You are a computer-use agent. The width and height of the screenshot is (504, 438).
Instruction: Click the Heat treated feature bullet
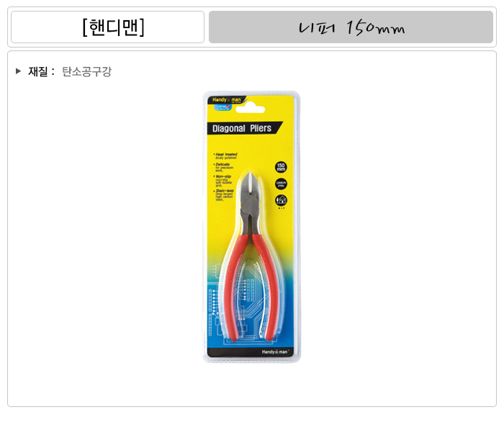click(226, 156)
